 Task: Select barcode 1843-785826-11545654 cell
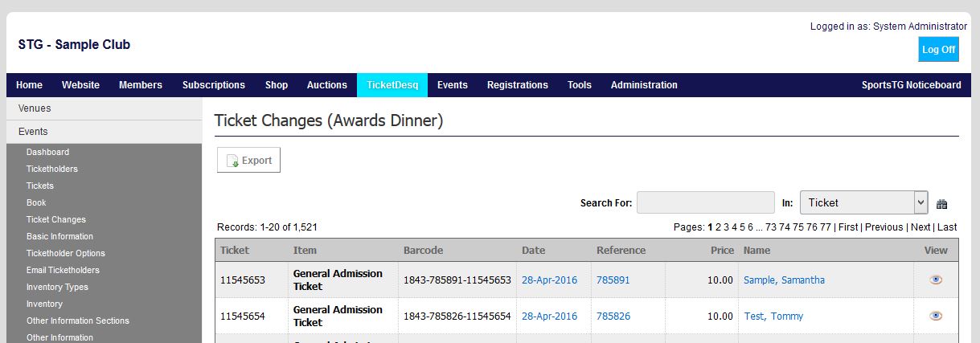click(x=457, y=316)
